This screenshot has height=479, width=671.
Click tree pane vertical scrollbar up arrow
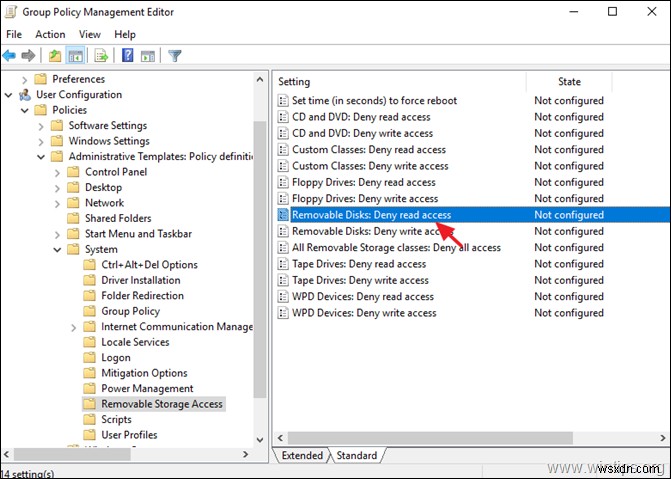coord(260,79)
